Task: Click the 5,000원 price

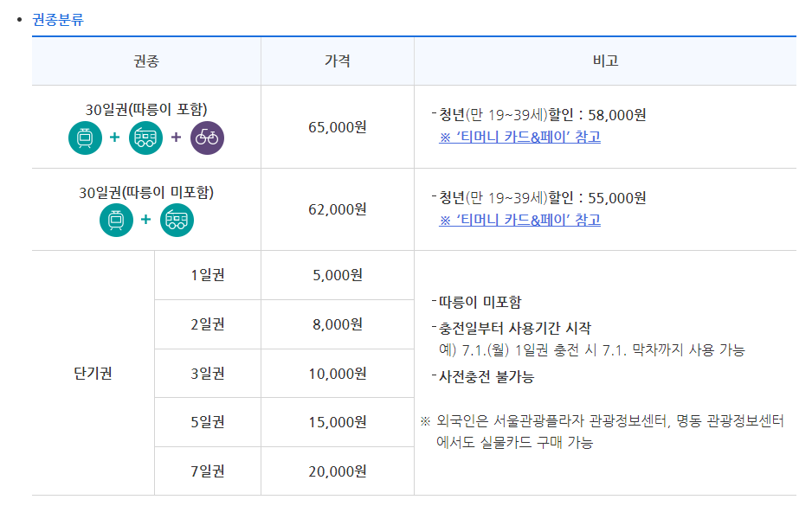Action: coord(338,275)
